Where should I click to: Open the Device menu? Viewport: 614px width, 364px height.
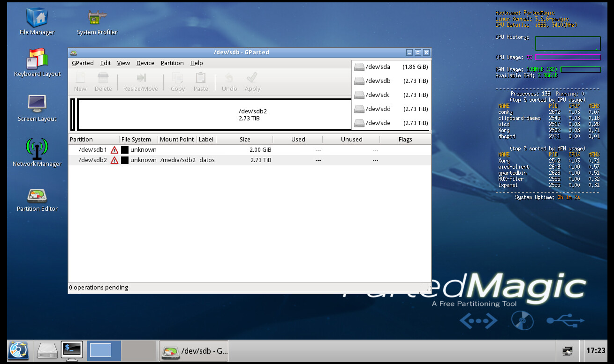145,63
